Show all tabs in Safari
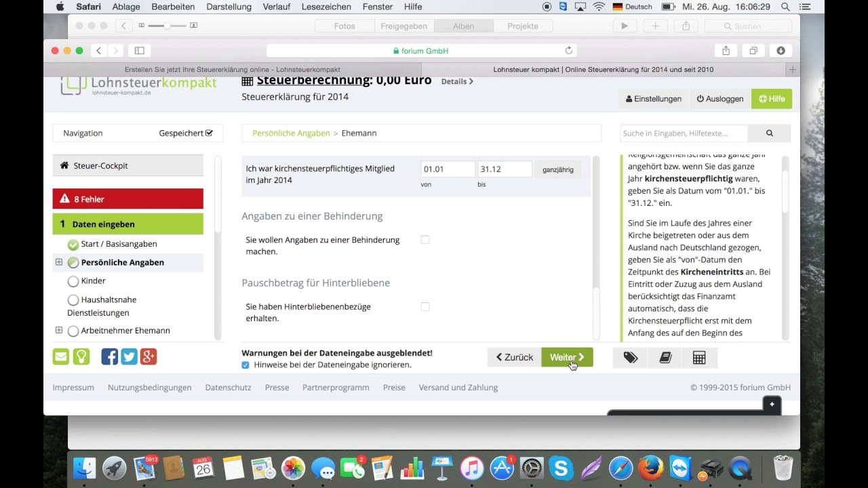The image size is (868, 488). tap(753, 51)
